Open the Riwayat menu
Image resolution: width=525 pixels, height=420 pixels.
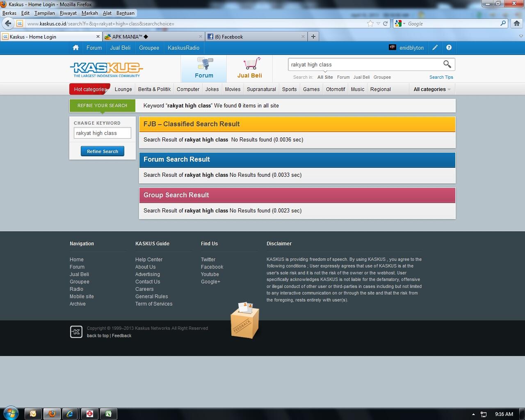[68, 13]
